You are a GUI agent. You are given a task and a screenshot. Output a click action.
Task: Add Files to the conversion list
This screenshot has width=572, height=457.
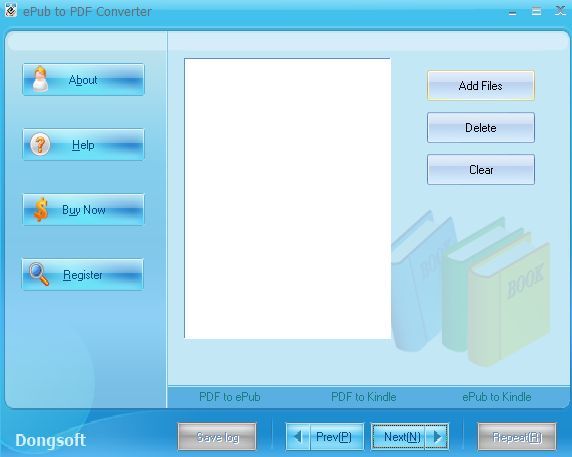coord(481,86)
